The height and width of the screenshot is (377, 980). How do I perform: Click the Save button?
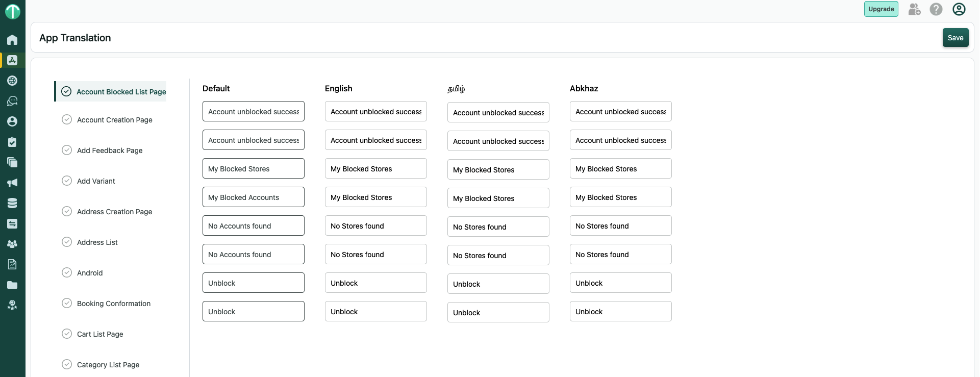[955, 38]
